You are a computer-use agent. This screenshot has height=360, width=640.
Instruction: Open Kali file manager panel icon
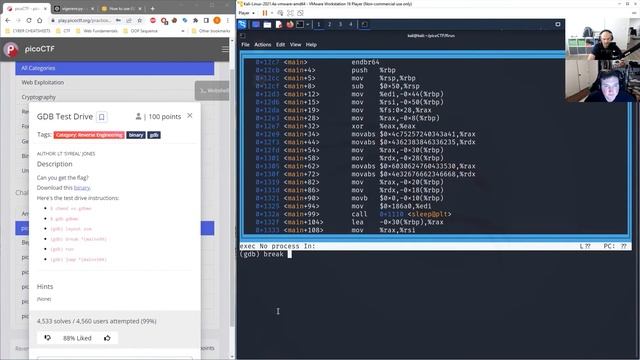tap(267, 24)
